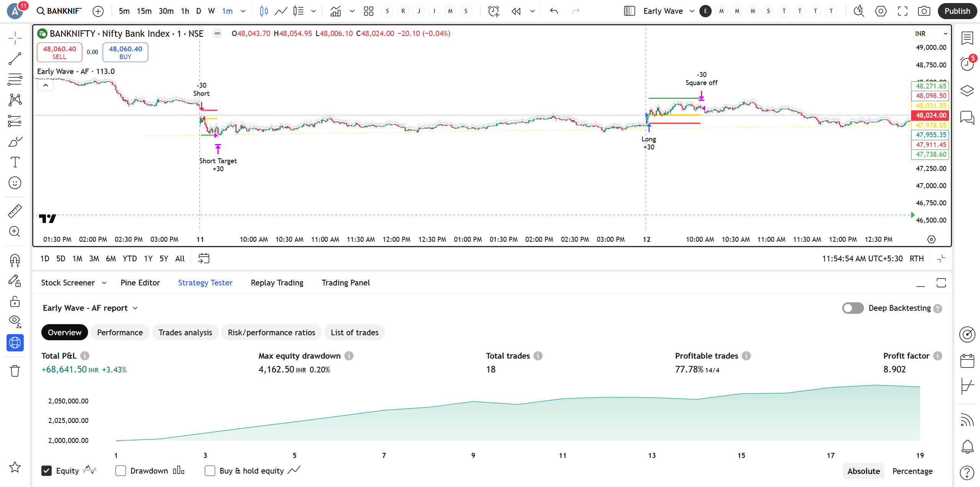Open the indicators menu icon
This screenshot has height=487, width=980.
click(x=336, y=11)
